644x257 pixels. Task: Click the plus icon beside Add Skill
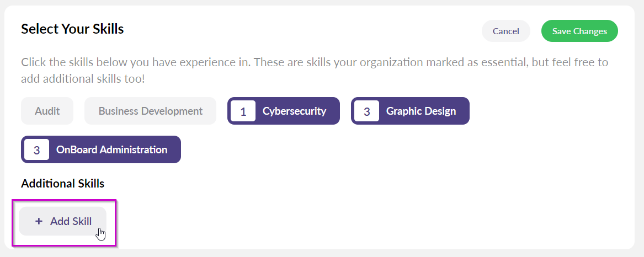[39, 221]
